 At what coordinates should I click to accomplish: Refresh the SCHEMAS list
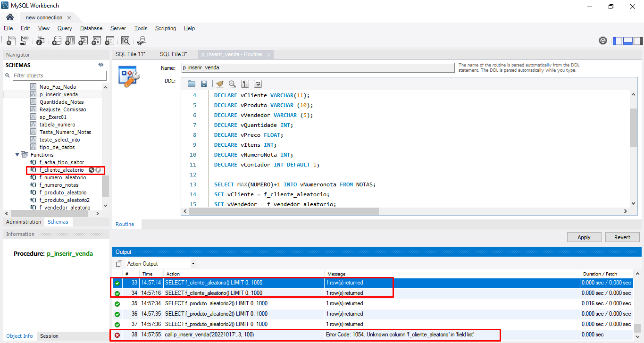tap(100, 65)
